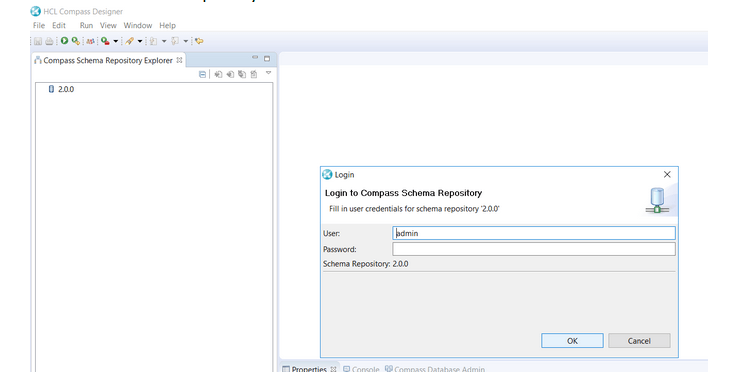
Task: Click the User input field containing admin
Action: [x=534, y=233]
